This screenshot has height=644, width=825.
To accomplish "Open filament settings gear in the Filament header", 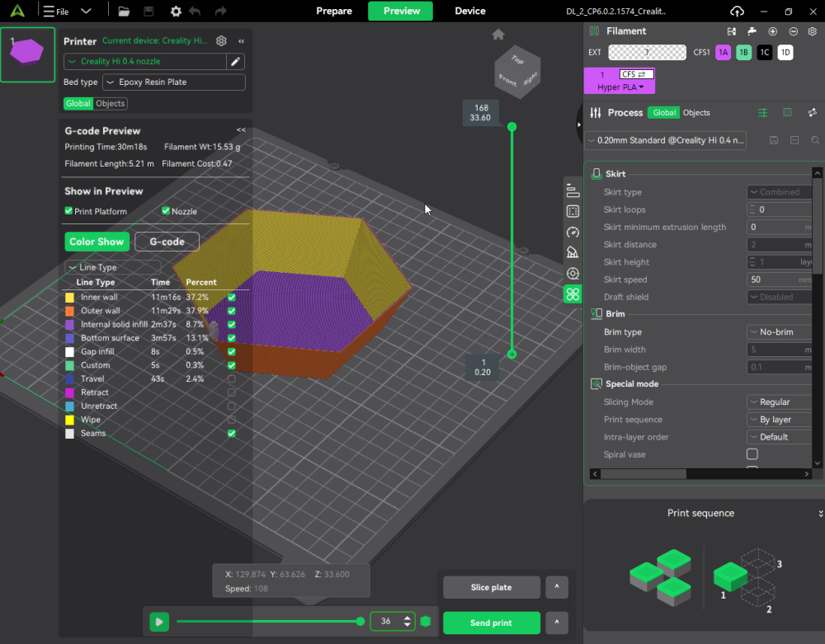I will (x=813, y=31).
